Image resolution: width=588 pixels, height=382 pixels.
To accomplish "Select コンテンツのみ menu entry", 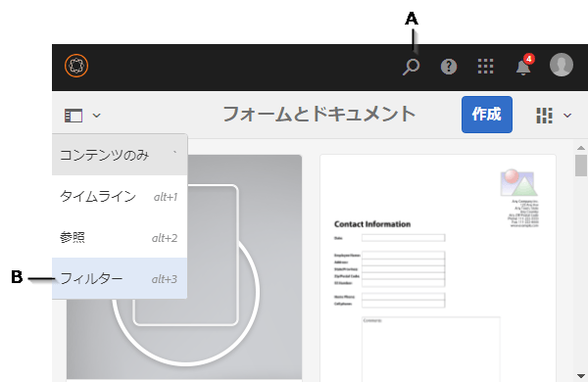I will pos(120,155).
